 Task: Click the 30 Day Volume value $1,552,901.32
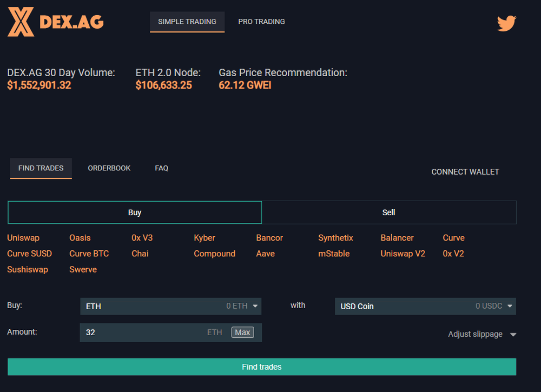tap(39, 85)
